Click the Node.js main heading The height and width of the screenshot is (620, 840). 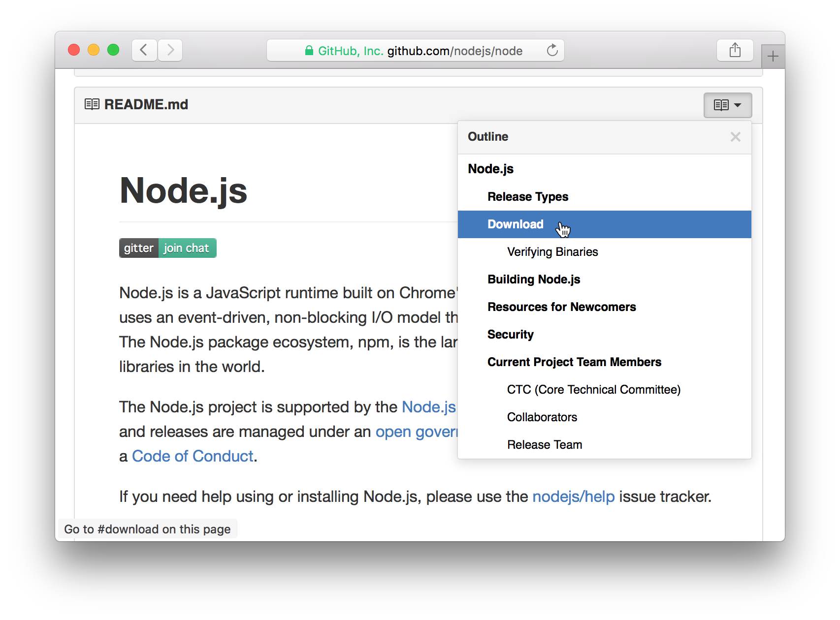(x=183, y=191)
